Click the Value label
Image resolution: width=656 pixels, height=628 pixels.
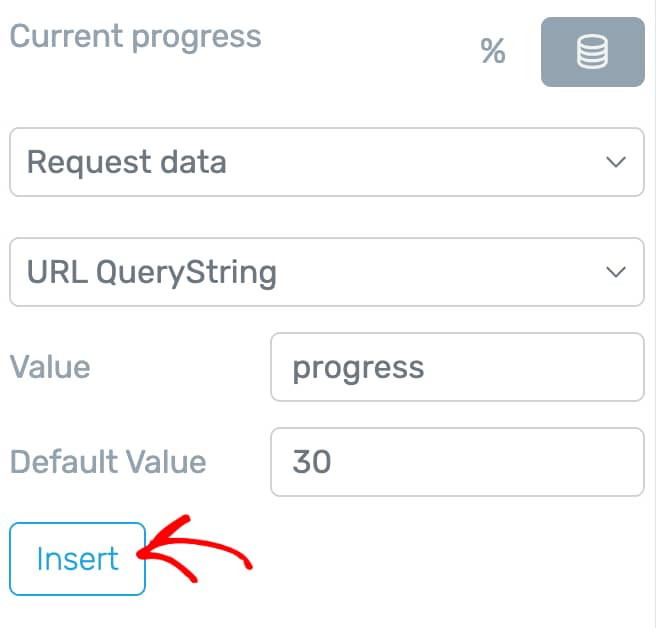50,367
